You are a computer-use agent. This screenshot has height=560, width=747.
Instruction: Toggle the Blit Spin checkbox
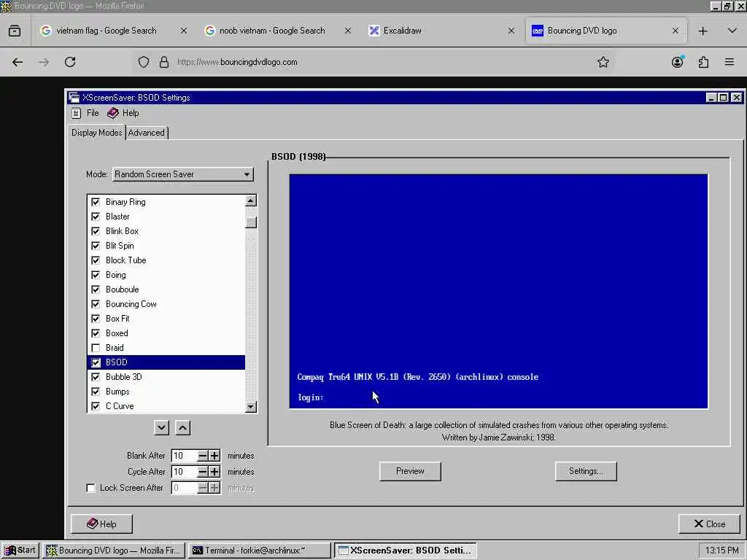coord(96,246)
